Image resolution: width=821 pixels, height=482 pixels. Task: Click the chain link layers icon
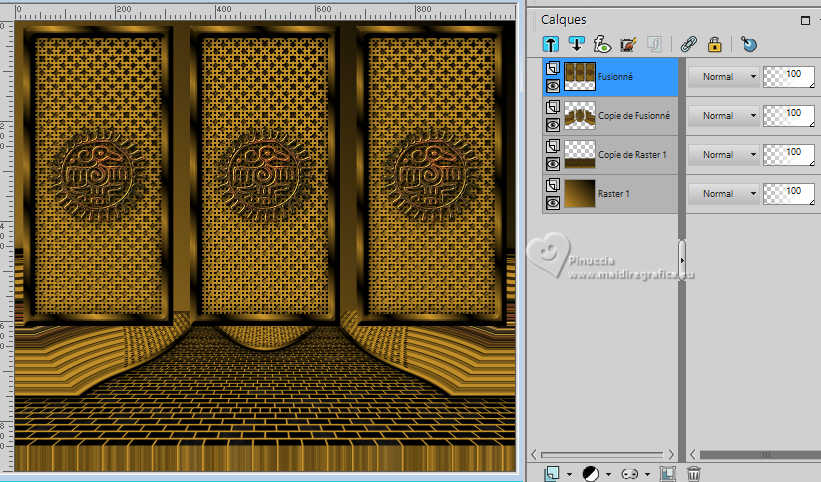coord(688,44)
